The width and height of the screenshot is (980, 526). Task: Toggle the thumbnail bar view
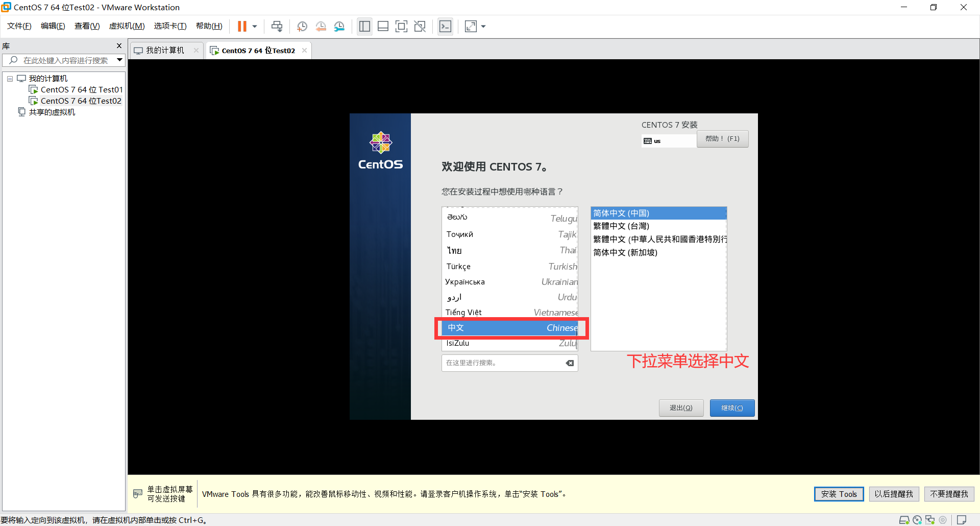(x=383, y=27)
